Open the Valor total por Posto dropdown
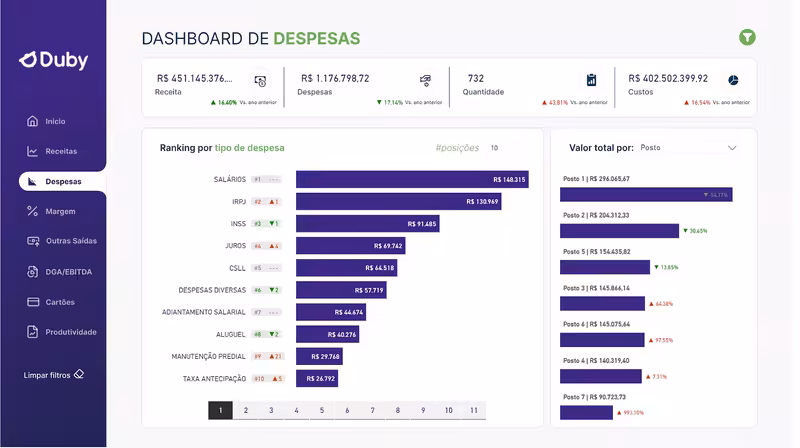 pos(689,147)
